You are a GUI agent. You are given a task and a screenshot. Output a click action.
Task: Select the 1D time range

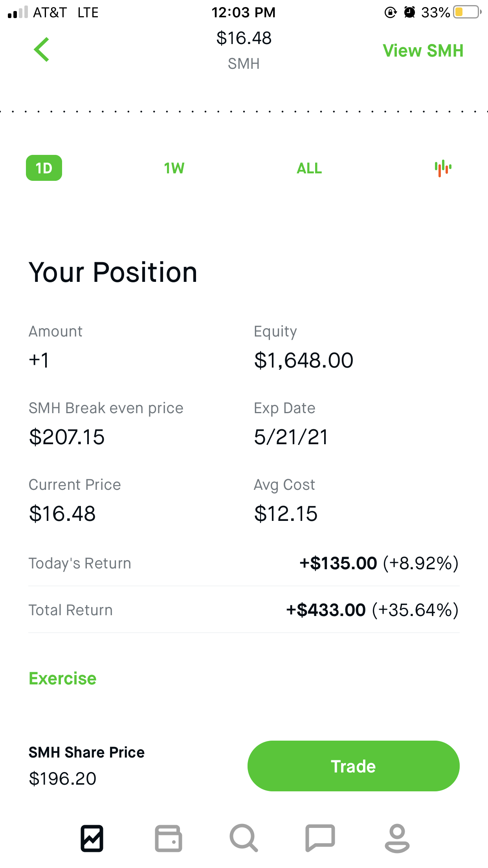(x=44, y=168)
